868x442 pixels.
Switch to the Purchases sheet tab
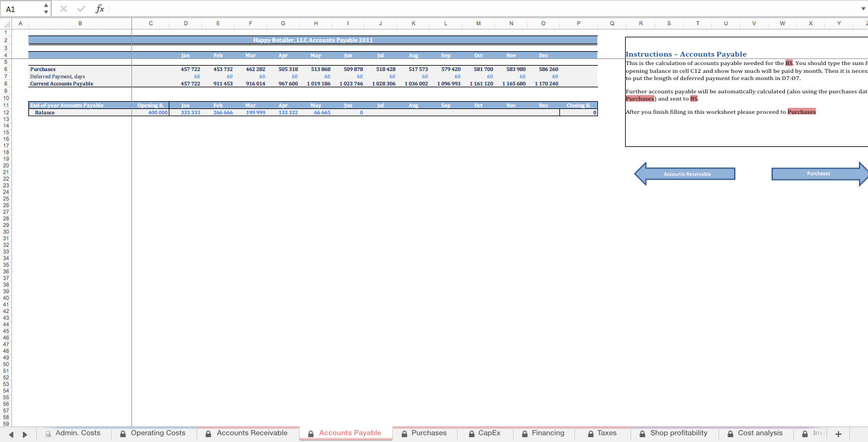pos(429,433)
